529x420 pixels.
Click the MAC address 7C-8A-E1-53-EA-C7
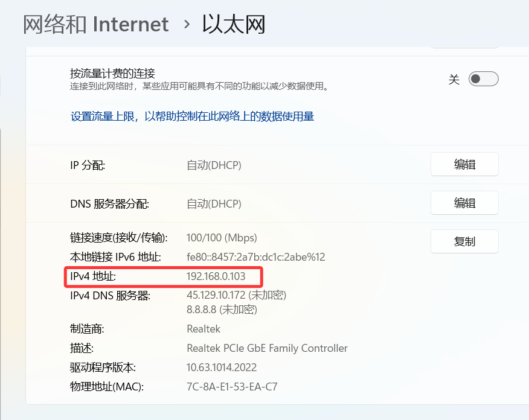click(232, 387)
